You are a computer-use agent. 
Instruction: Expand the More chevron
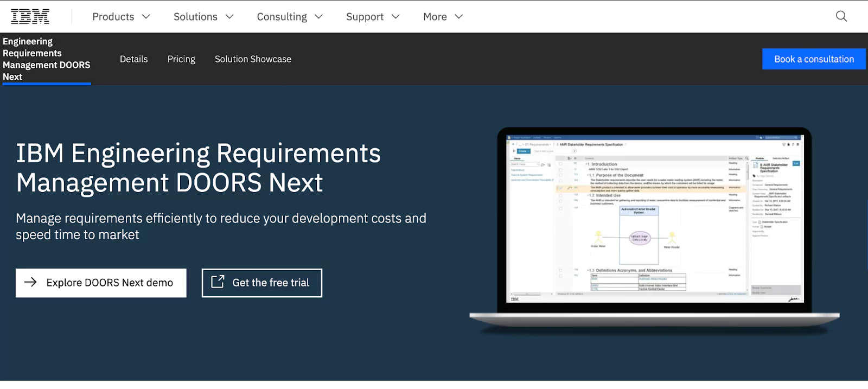pos(459,17)
